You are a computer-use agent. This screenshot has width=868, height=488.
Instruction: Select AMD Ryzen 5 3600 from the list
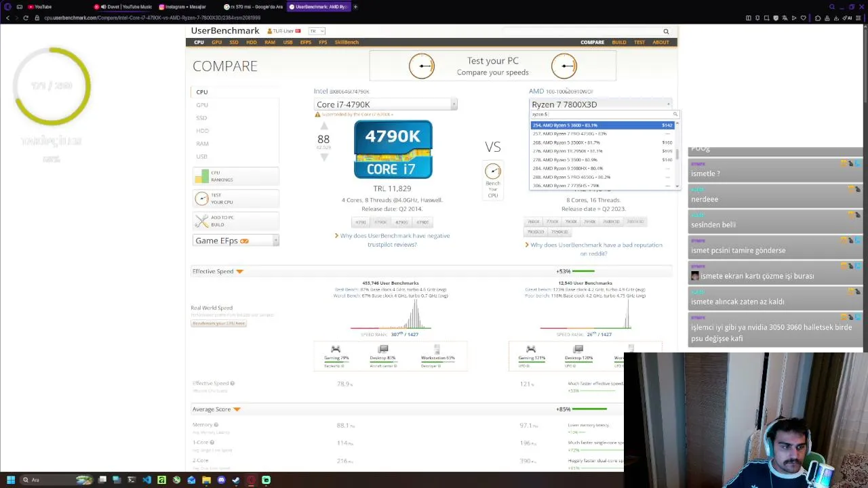pos(602,125)
